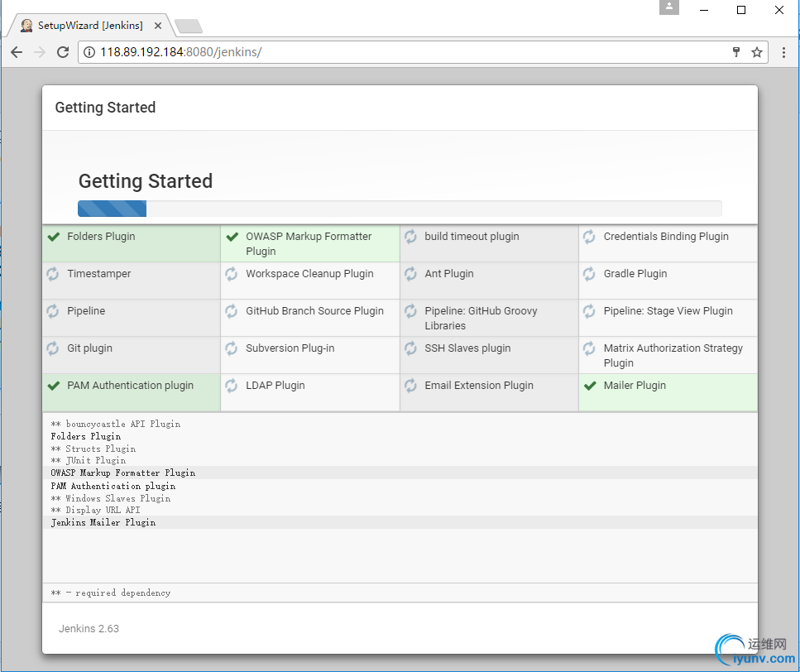Click '** Windows Slaves Plugin' log line
This screenshot has height=672, width=800.
click(x=110, y=498)
